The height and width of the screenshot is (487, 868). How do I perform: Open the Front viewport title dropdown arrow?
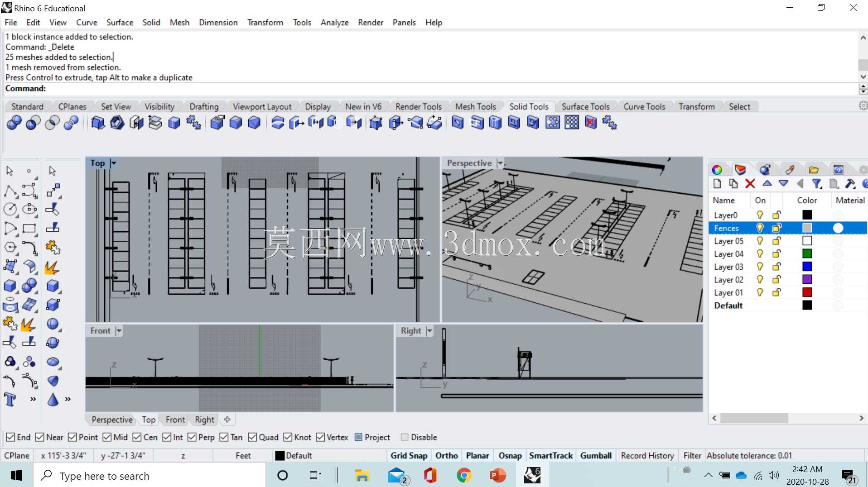119,331
